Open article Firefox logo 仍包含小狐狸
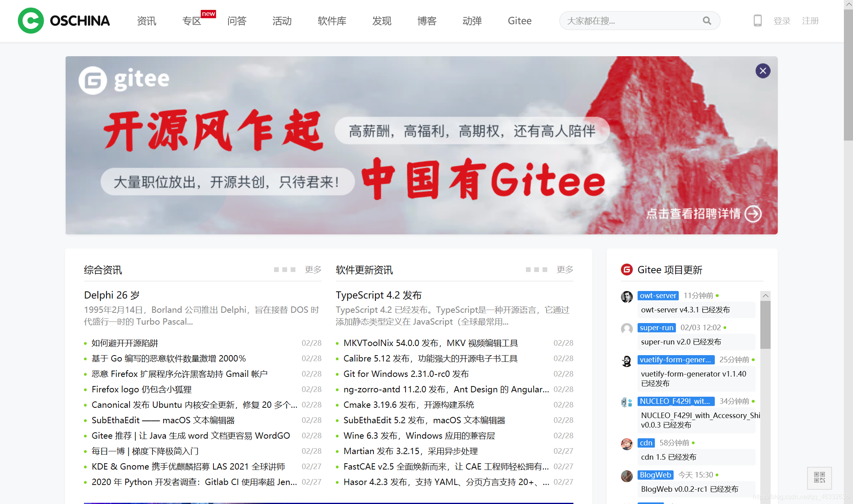The height and width of the screenshot is (504, 853). coord(141,389)
